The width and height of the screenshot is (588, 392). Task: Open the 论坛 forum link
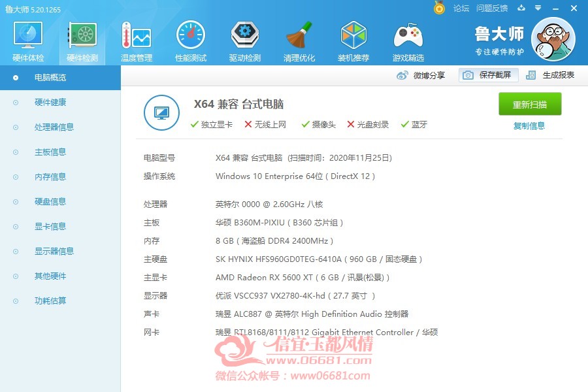coord(461,8)
